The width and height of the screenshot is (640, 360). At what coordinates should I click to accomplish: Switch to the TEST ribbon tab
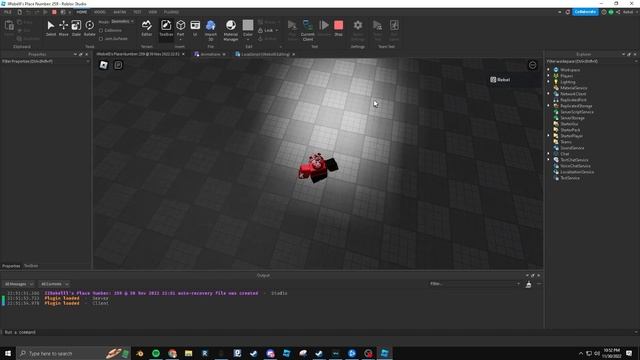tap(138, 12)
